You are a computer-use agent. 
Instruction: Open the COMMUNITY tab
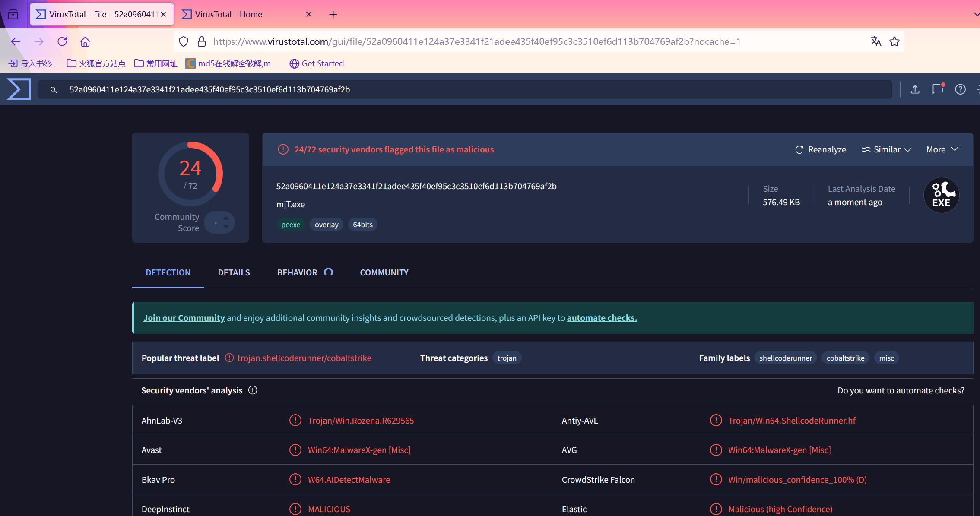[x=384, y=272]
